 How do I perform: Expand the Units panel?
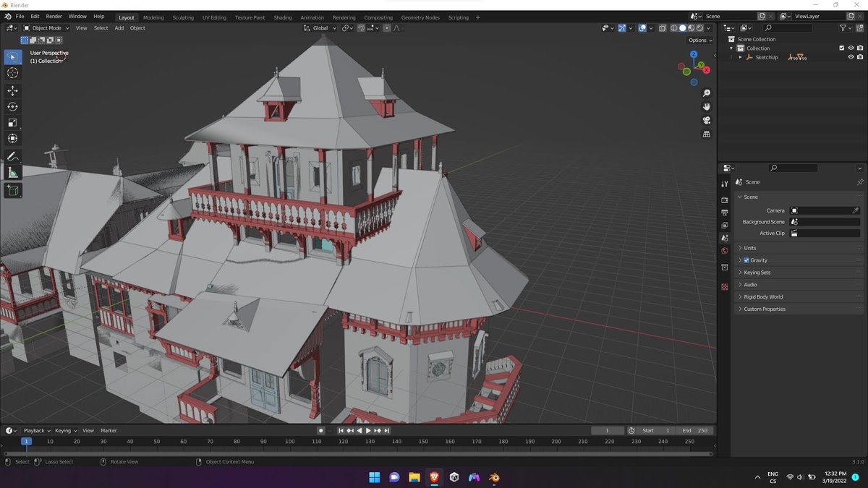(800, 248)
